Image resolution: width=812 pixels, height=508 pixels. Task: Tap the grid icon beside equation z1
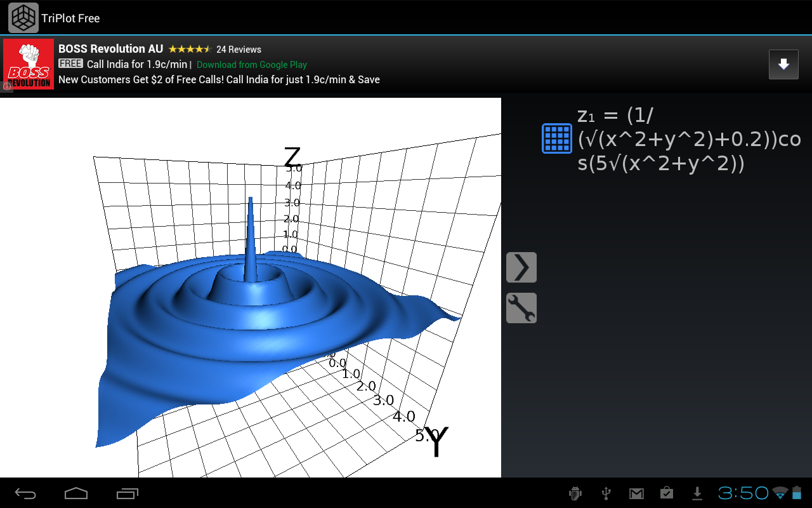pos(556,138)
